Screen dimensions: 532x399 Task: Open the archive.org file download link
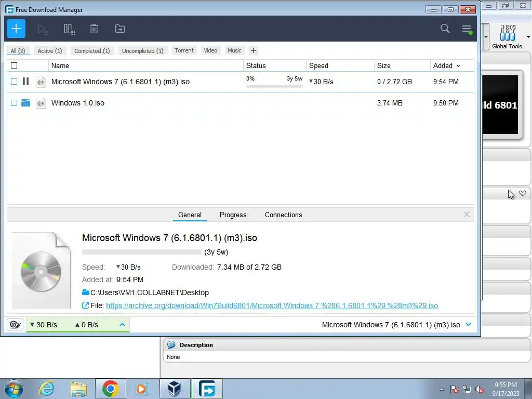coord(272,305)
